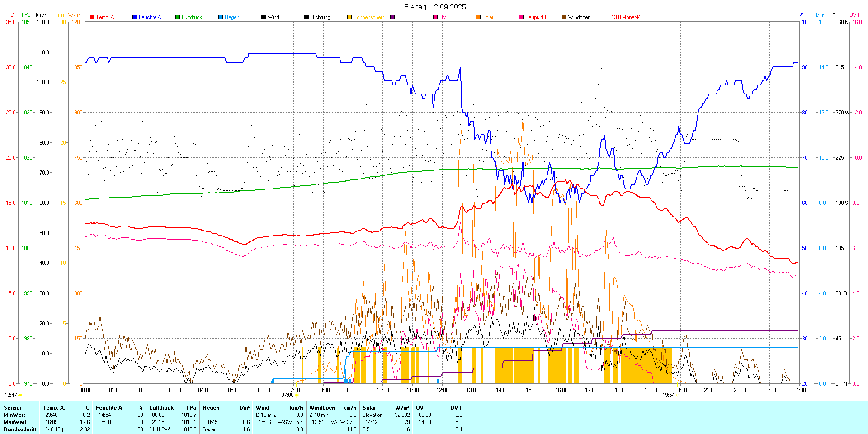Click the purple ET legend square

(392, 17)
